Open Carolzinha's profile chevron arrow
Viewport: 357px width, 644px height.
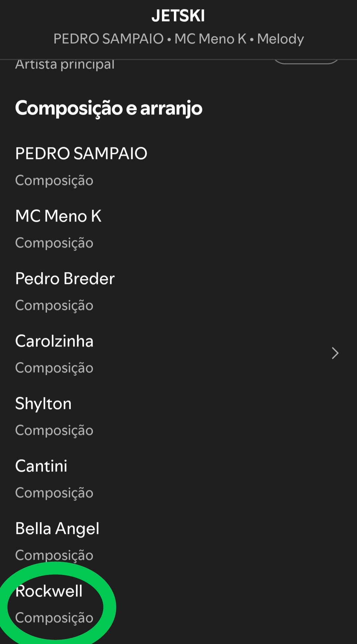pyautogui.click(x=335, y=353)
